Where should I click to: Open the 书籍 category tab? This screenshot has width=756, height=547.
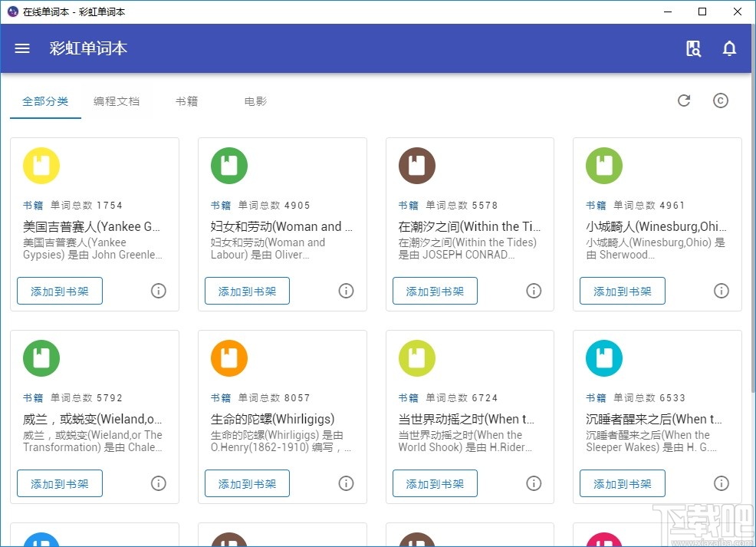click(186, 101)
